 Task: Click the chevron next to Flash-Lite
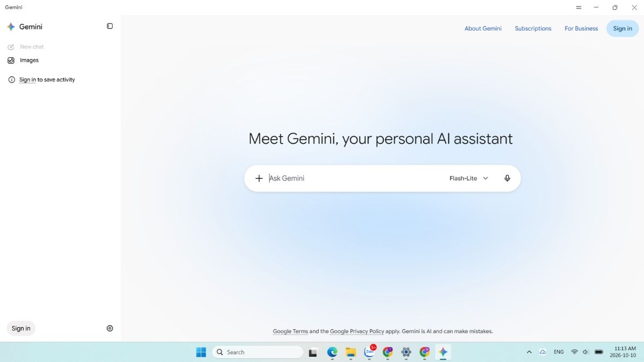486,178
